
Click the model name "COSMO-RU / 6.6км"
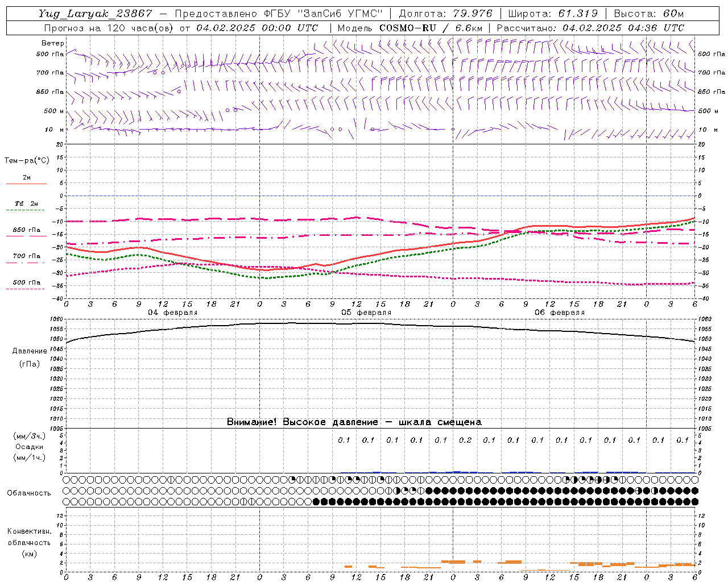431,28
